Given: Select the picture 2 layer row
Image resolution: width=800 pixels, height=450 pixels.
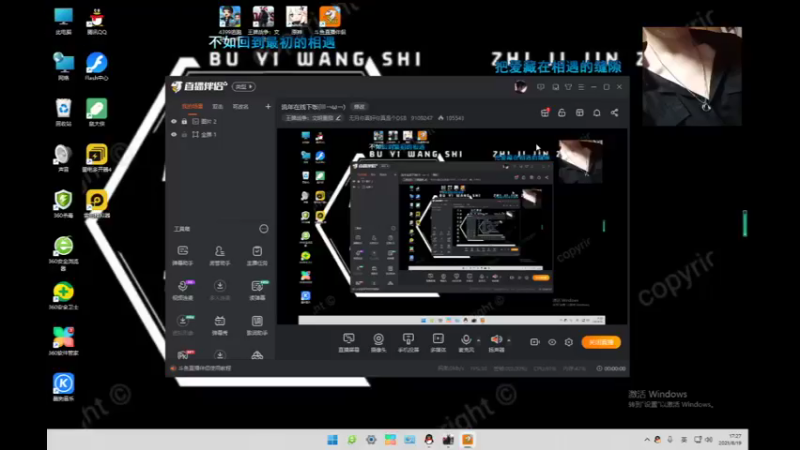Looking at the screenshot, I should (x=220, y=121).
